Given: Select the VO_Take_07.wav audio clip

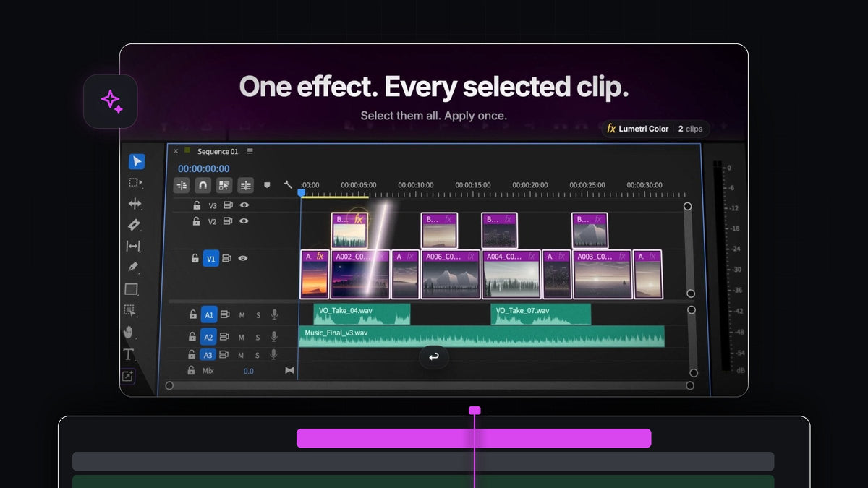Looking at the screenshot, I should [x=540, y=314].
